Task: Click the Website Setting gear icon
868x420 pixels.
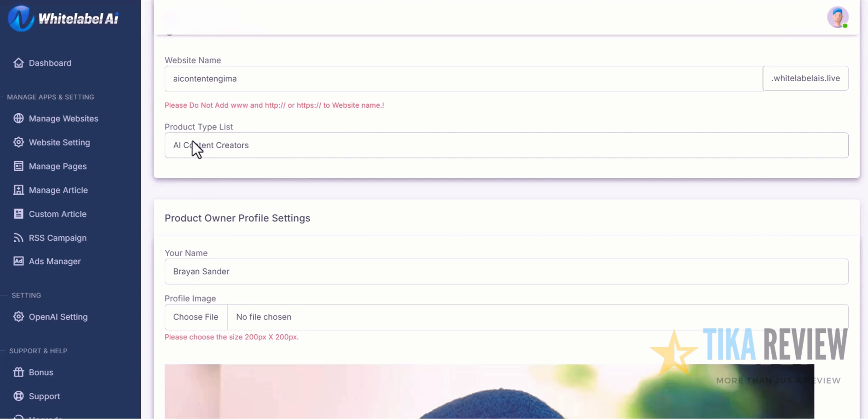Action: click(x=18, y=142)
